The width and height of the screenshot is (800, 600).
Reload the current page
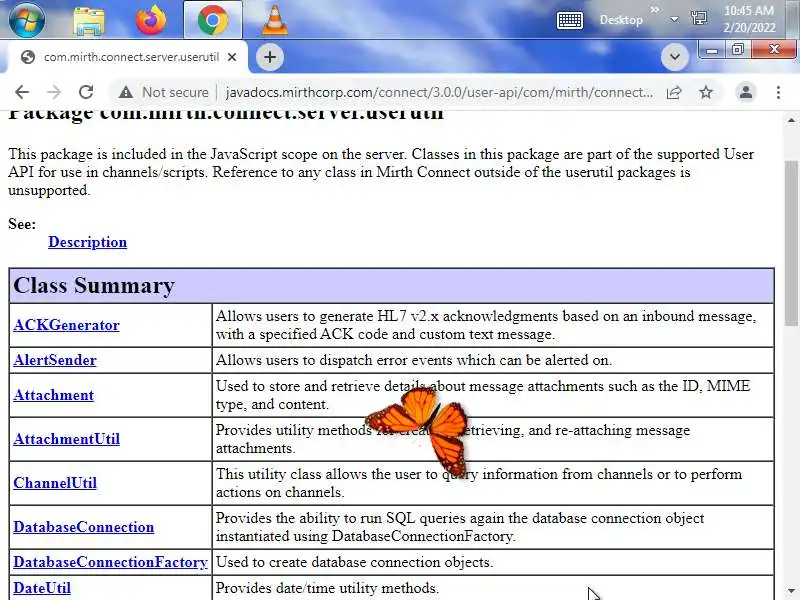86,92
